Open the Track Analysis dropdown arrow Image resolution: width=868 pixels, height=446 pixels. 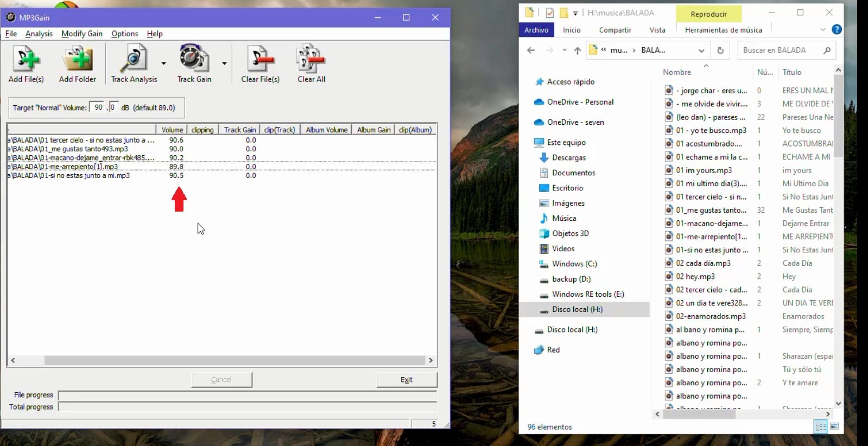tap(163, 63)
